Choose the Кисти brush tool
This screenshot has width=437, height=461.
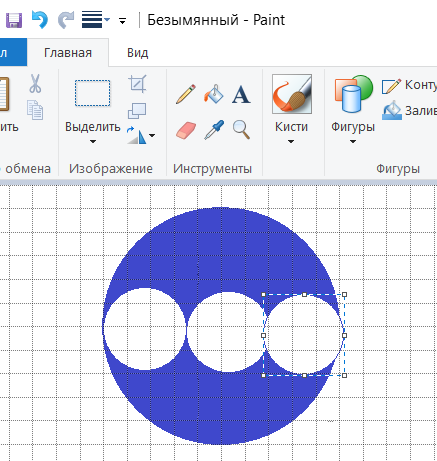tap(292, 94)
